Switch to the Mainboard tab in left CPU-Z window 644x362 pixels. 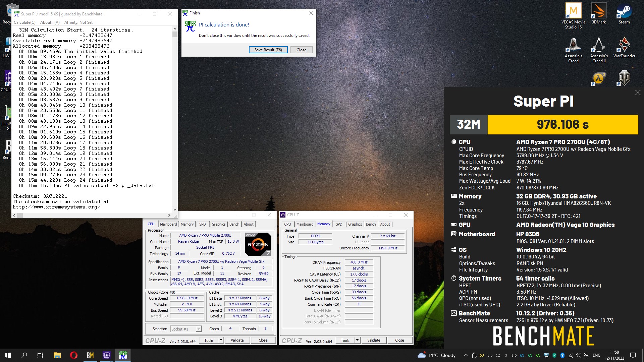click(x=168, y=224)
